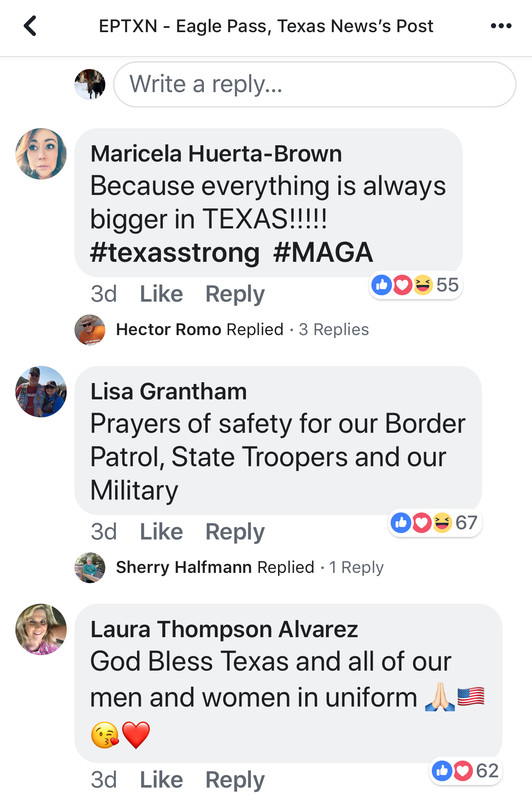
Task: Expand the 1 Reply thread by Sherry Halfmann
Action: tap(356, 567)
